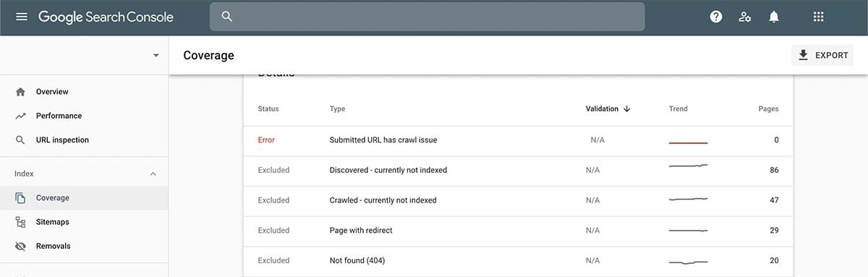868x277 pixels.
Task: Click the EXPORT button
Action: (822, 55)
